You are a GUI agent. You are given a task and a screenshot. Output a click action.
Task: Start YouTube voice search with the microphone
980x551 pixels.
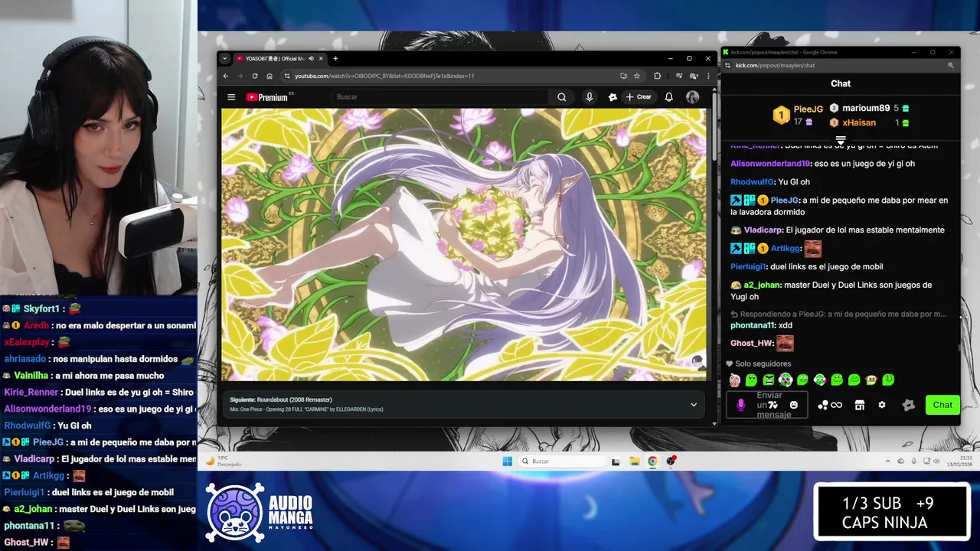pos(589,97)
